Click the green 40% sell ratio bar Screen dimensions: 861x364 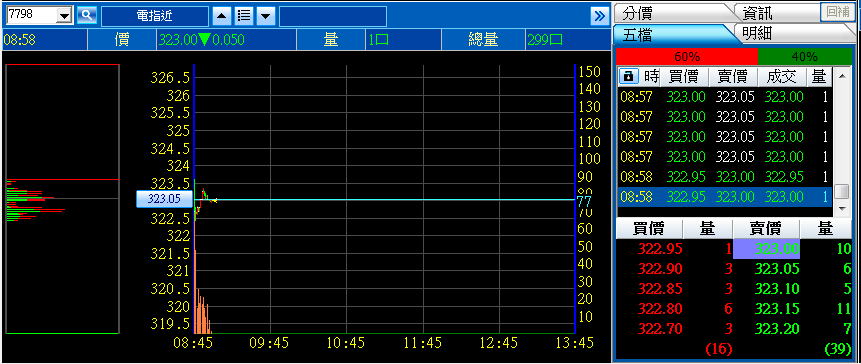[804, 56]
